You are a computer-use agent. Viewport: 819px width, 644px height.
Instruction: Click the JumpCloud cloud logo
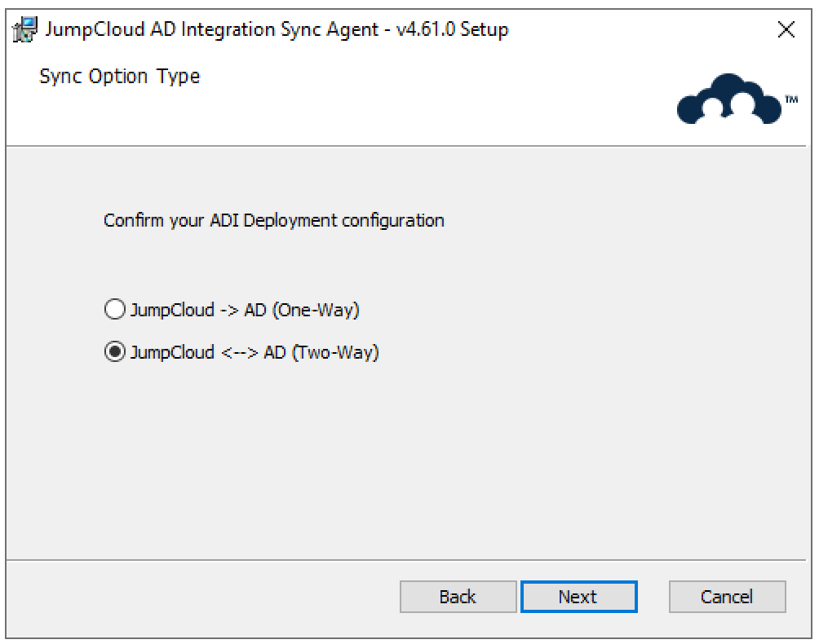point(728,99)
